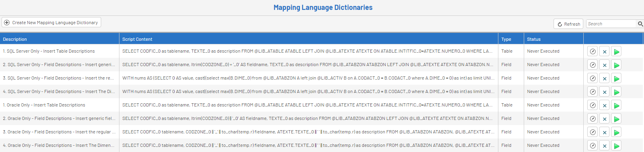Execute the 1. Oracle Only table descriptions script
Viewport: 644px width, 152px height.
(616, 105)
